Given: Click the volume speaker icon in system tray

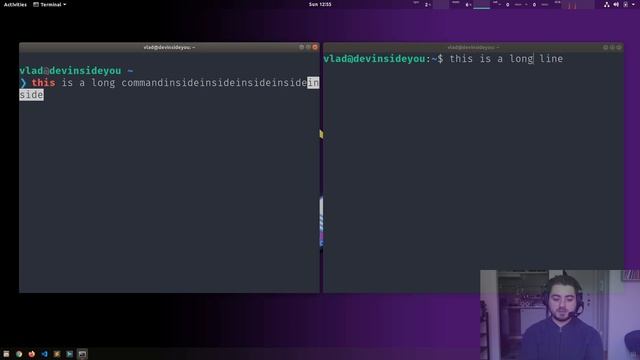Looking at the screenshot, I should coord(616,4).
